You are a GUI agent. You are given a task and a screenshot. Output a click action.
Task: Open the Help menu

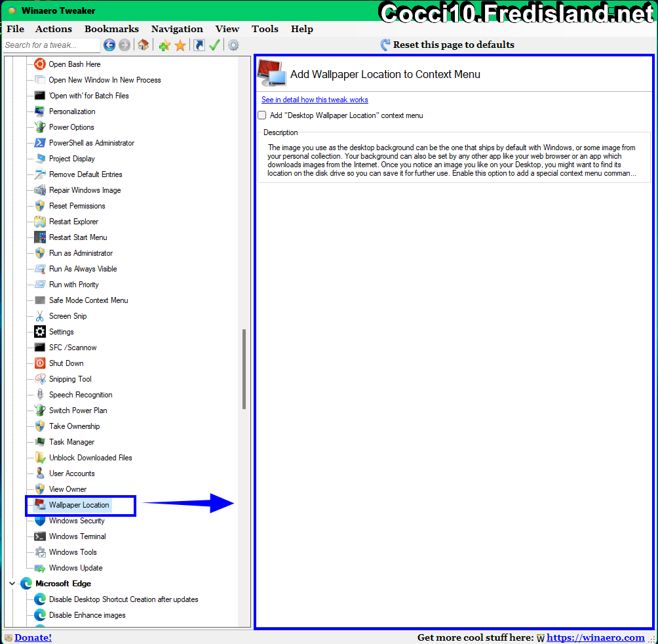pos(302,29)
